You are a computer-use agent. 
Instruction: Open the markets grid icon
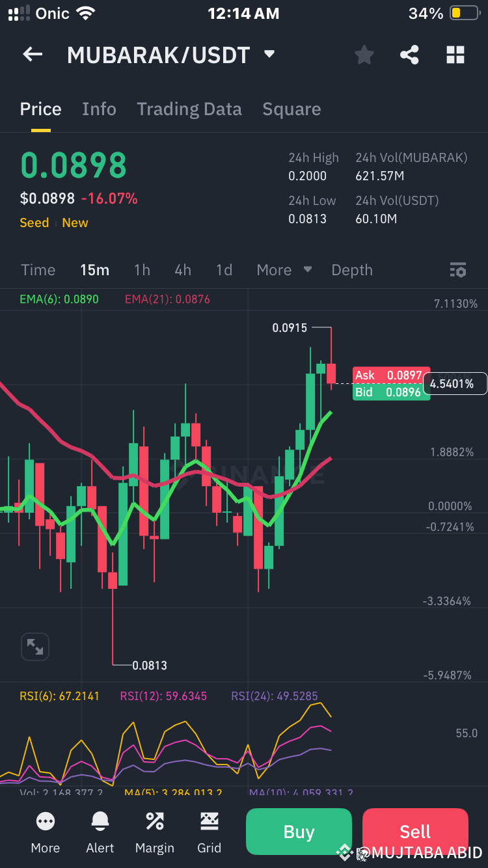[455, 55]
